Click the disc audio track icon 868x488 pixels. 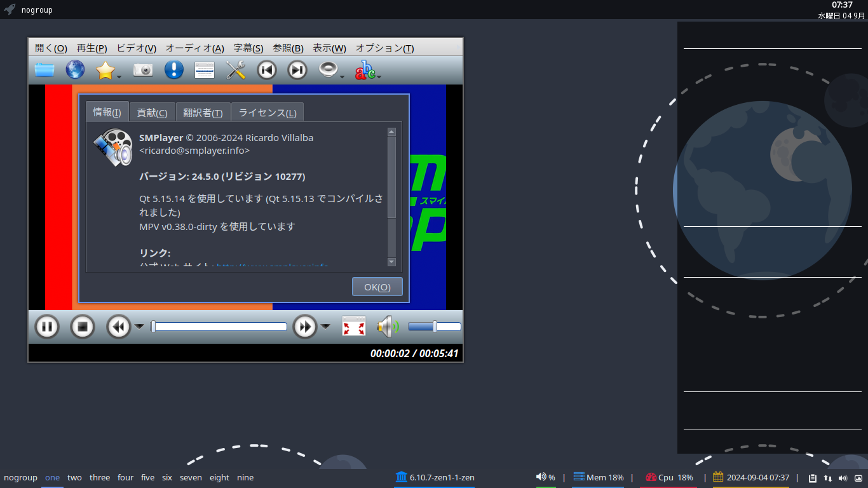pyautogui.click(x=327, y=69)
